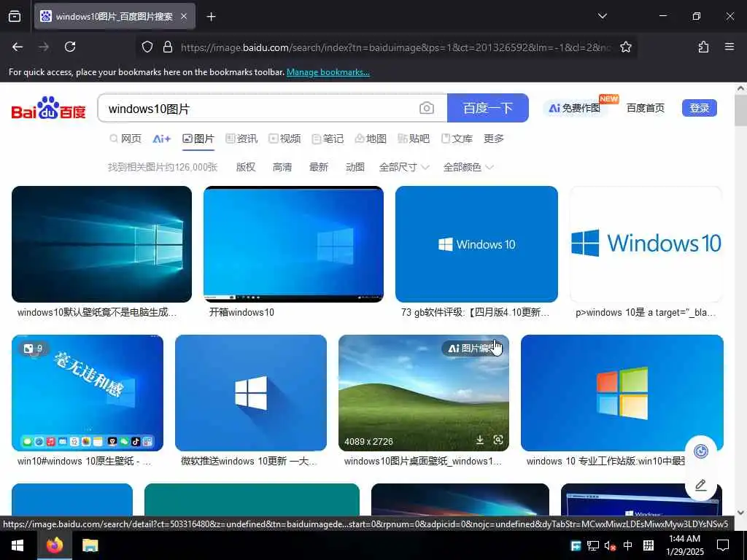Click the Ai 图片编辑 badge
Viewport: 747px width, 560px height.
tap(472, 349)
